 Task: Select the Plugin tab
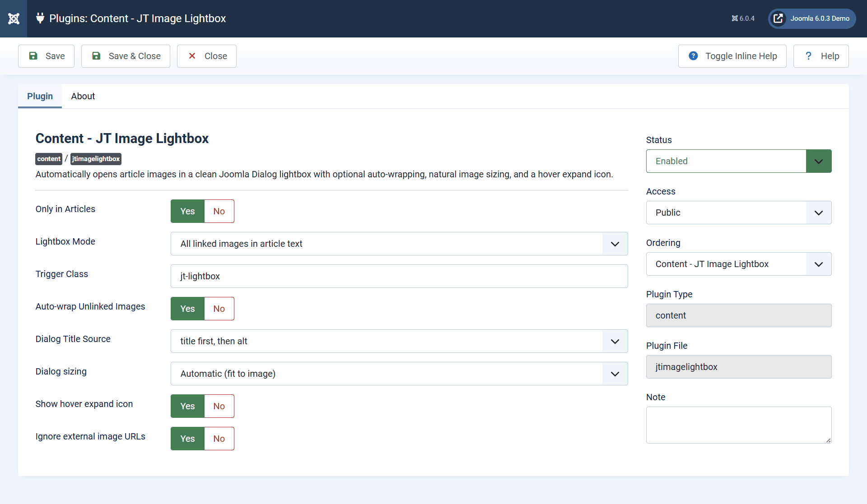(40, 96)
